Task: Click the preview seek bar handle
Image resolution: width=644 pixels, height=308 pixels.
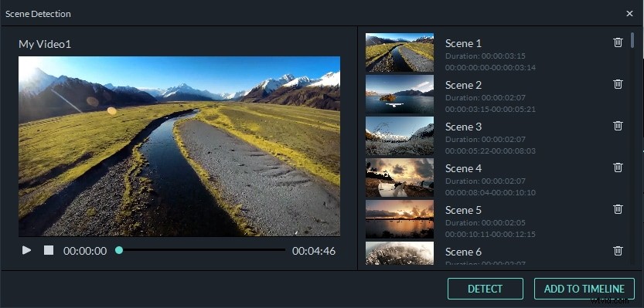Action: click(x=119, y=250)
